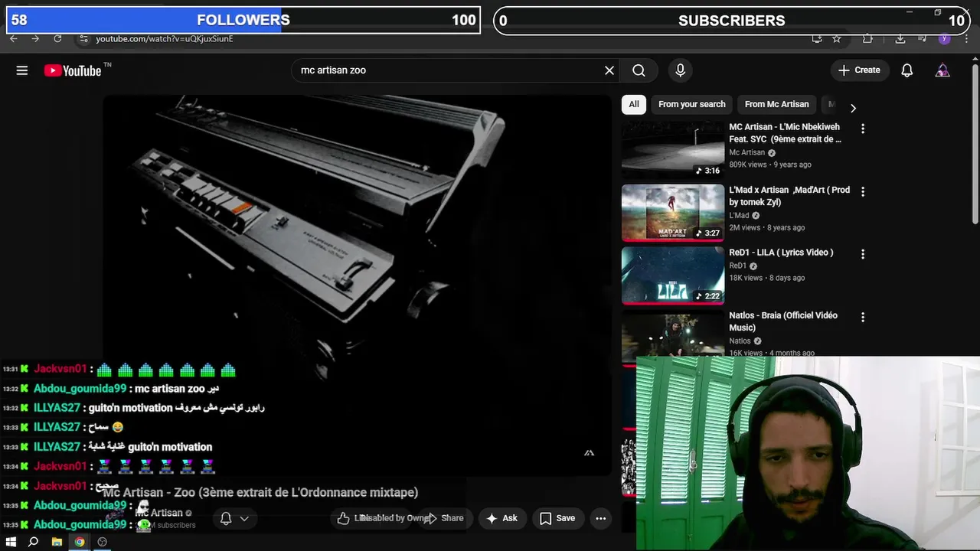The width and height of the screenshot is (980, 551).
Task: Run the search with the magnifier button
Action: click(x=639, y=70)
